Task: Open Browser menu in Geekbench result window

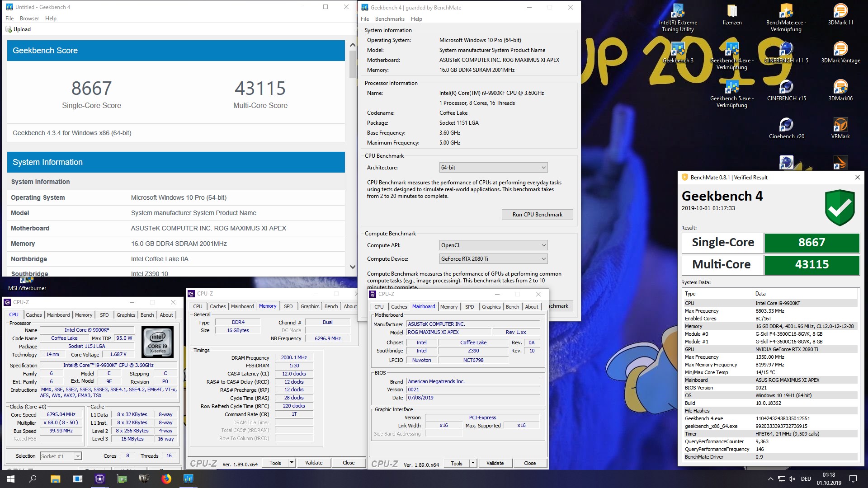Action: click(x=29, y=19)
